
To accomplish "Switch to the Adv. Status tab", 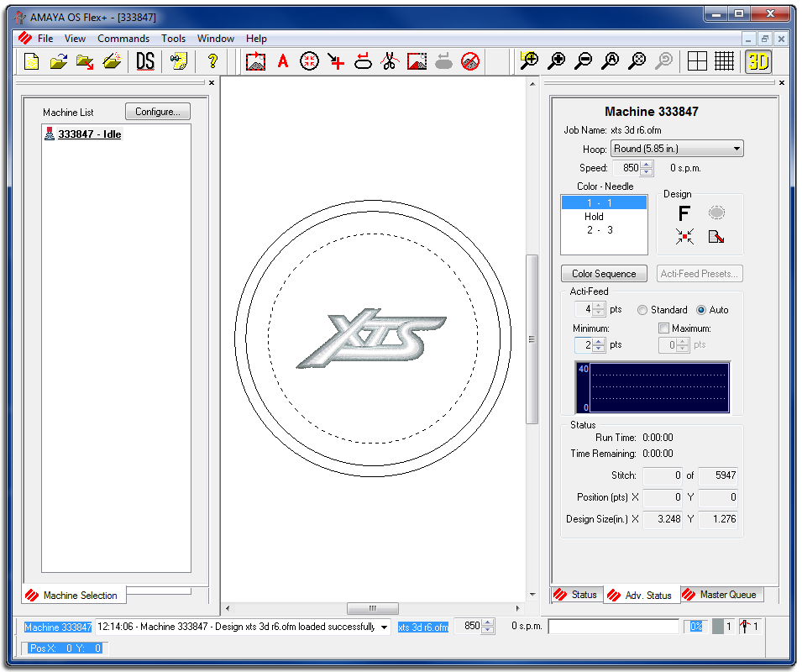I will click(641, 596).
